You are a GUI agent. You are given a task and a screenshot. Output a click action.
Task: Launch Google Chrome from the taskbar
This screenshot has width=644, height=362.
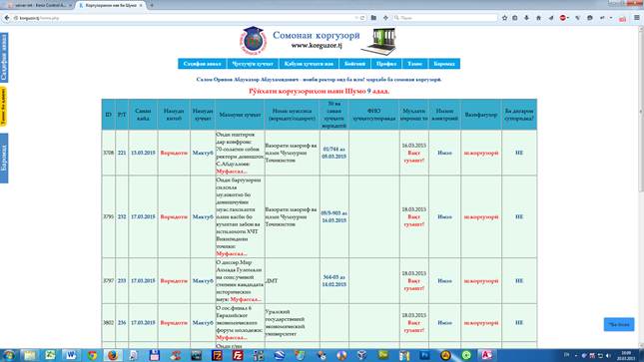pyautogui.click(x=92, y=355)
